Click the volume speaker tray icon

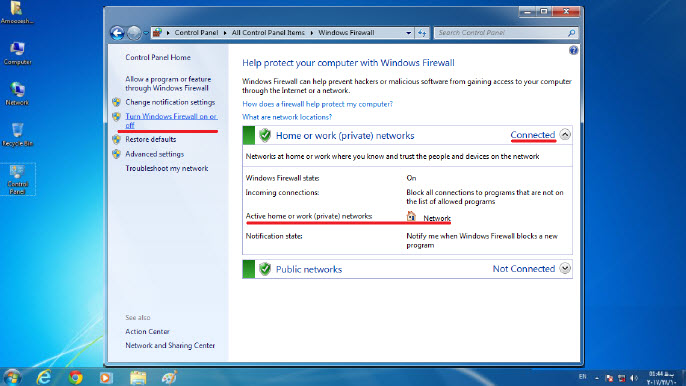(634, 378)
